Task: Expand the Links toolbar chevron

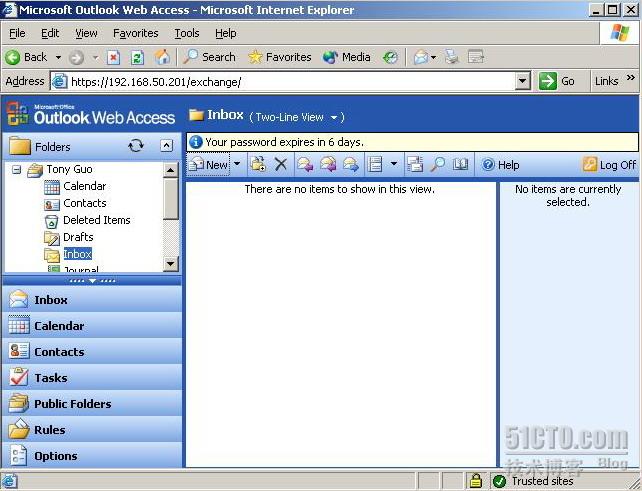Action: pyautogui.click(x=631, y=77)
